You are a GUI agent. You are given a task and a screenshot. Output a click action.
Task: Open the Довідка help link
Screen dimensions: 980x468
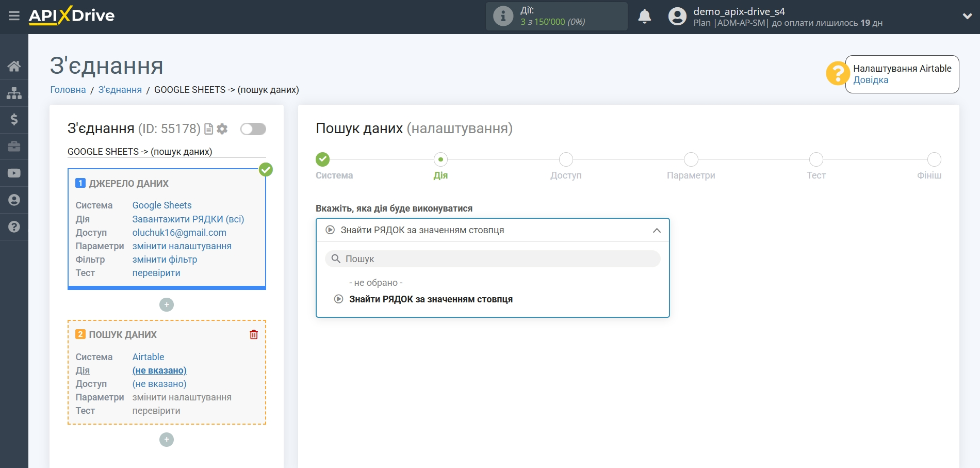point(871,80)
